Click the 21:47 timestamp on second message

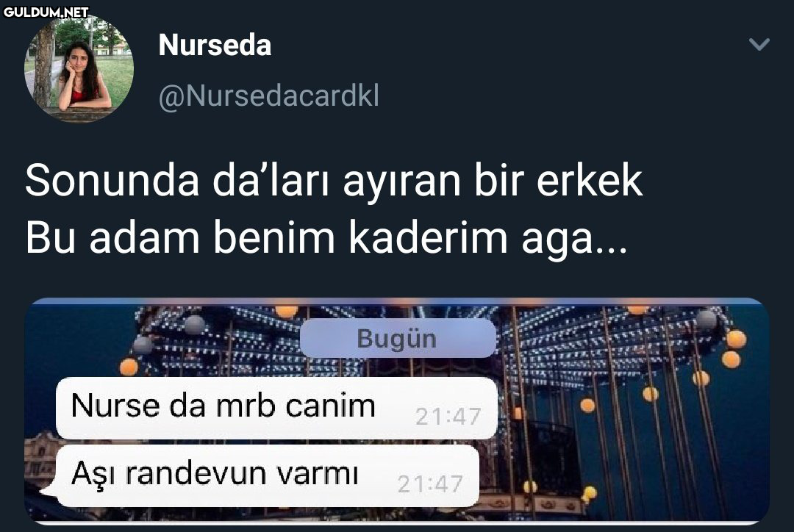(x=430, y=484)
